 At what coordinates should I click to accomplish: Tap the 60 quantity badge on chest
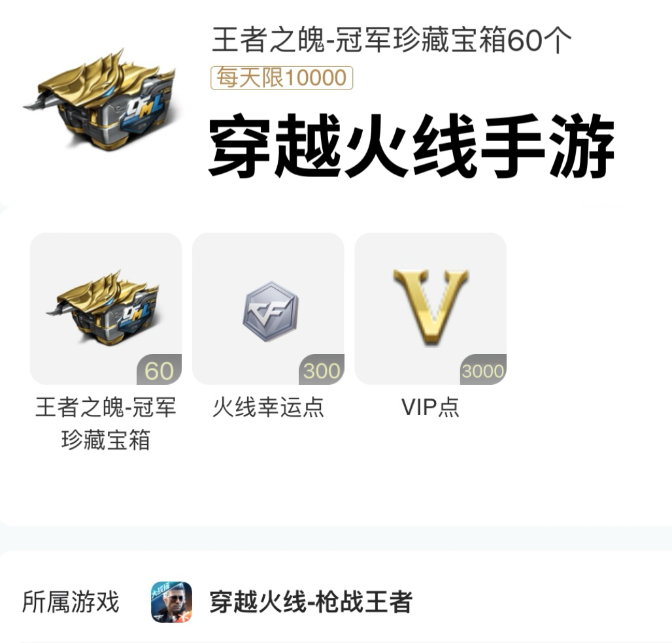tap(159, 370)
